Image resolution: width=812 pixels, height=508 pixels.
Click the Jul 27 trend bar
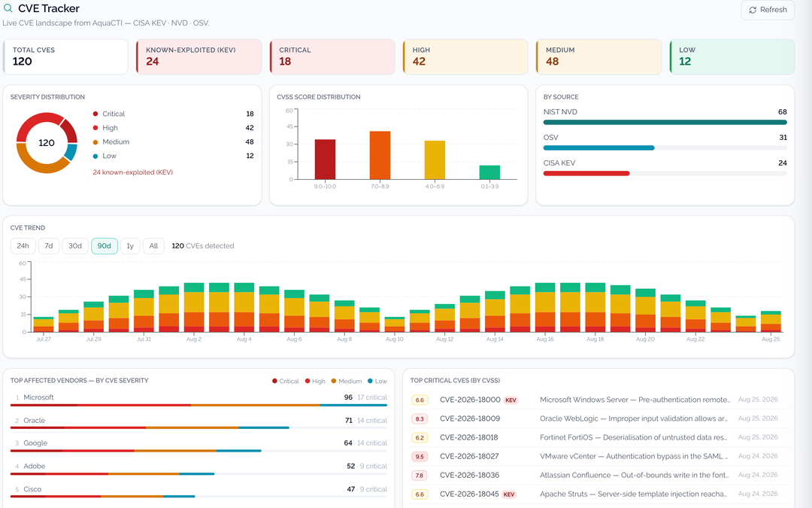click(x=44, y=324)
